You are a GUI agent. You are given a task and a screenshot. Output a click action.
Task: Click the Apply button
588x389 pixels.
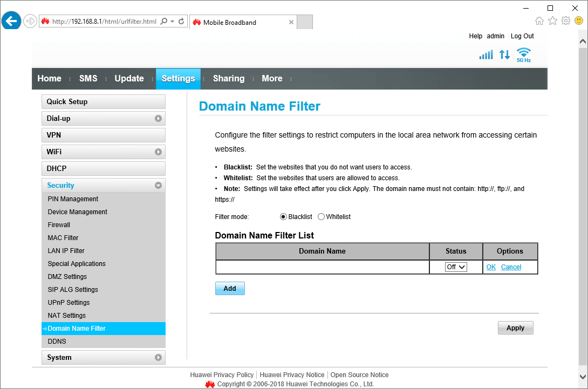[515, 328]
